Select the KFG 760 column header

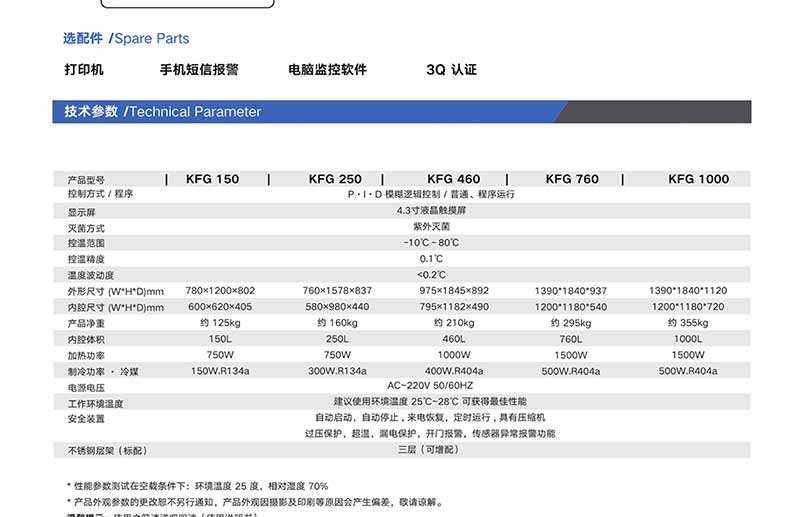(x=572, y=179)
